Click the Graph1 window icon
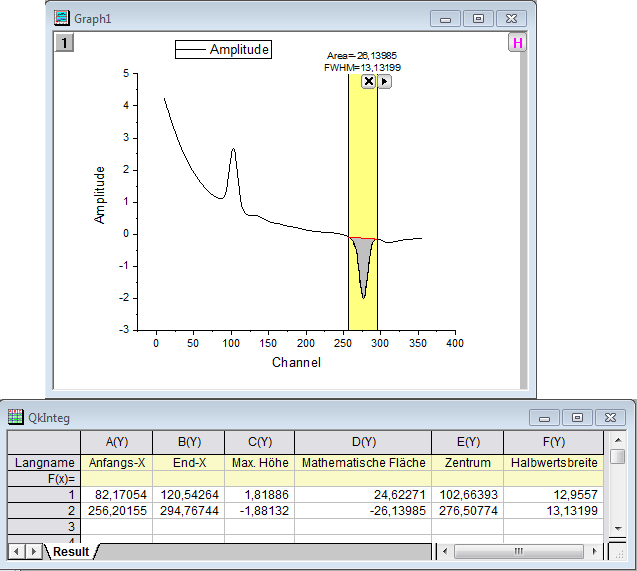 [62, 18]
